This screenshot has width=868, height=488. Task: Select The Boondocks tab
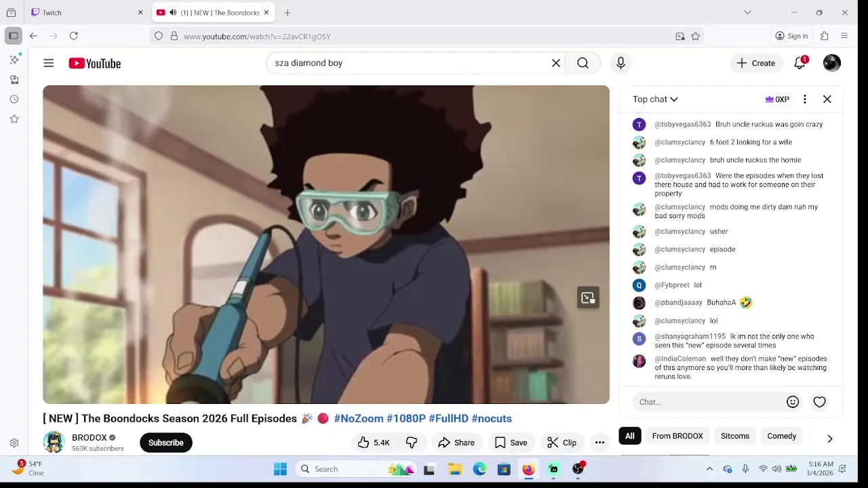212,13
